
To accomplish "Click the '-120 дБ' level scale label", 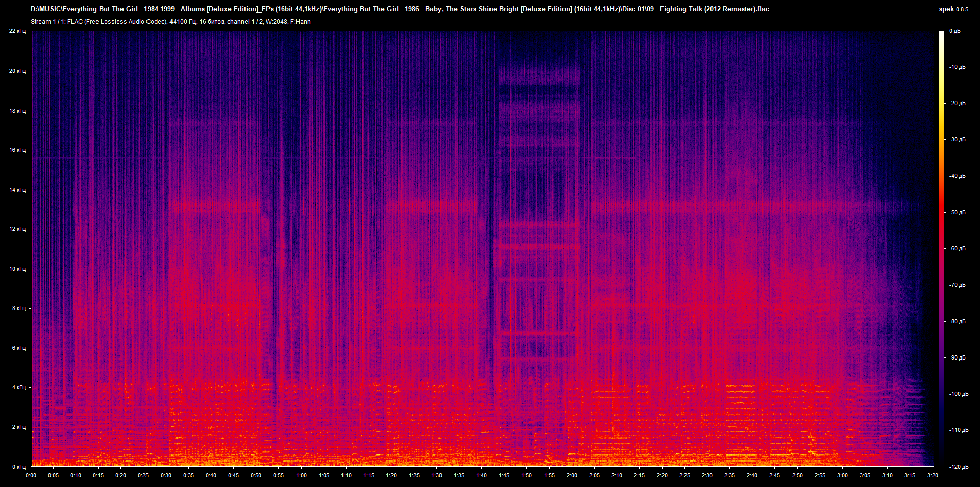I will click(959, 467).
